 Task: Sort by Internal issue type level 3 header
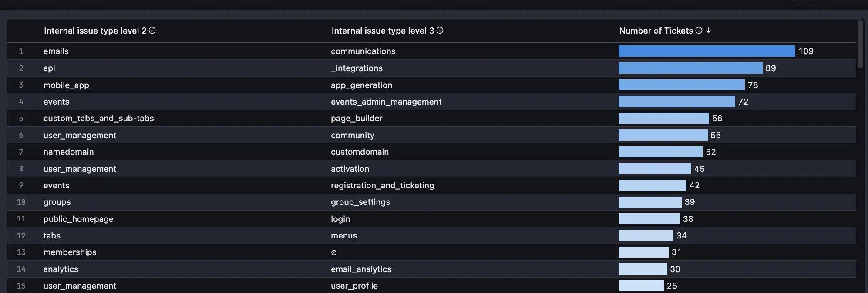382,31
